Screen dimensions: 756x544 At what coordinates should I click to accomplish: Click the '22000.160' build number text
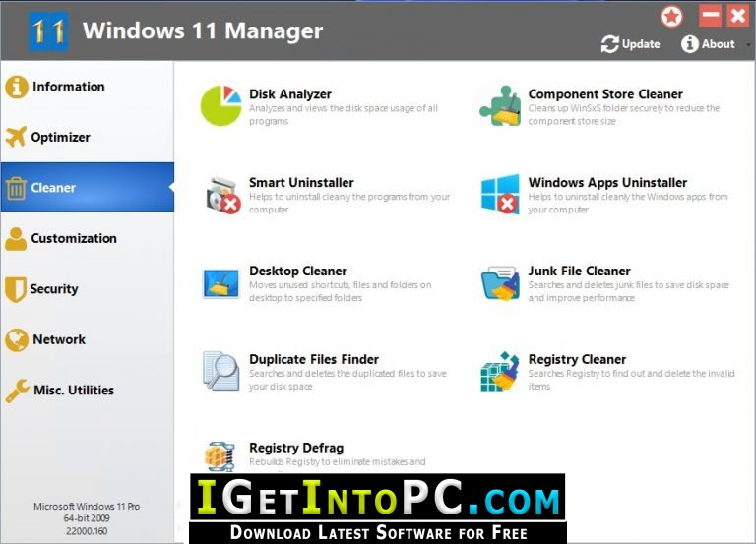pos(87,531)
